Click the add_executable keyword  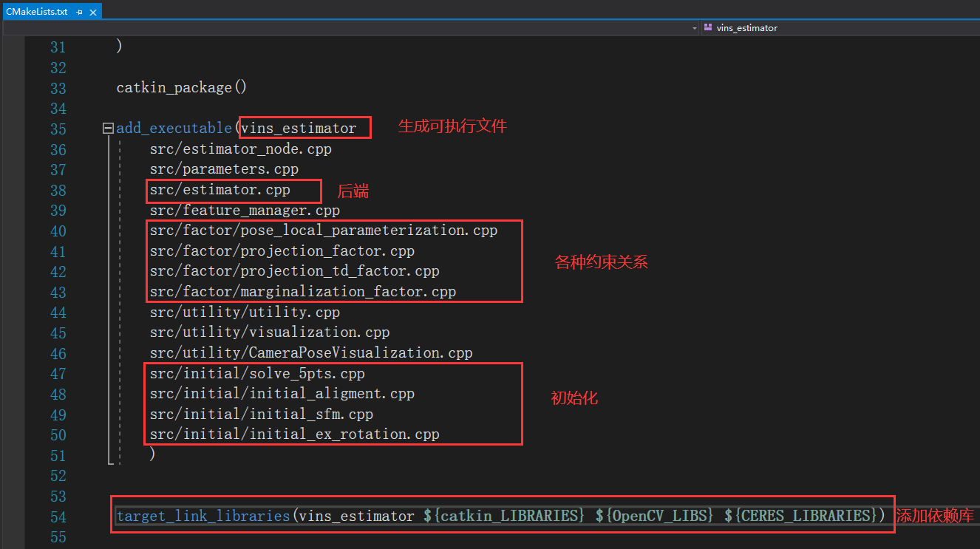tap(174, 129)
